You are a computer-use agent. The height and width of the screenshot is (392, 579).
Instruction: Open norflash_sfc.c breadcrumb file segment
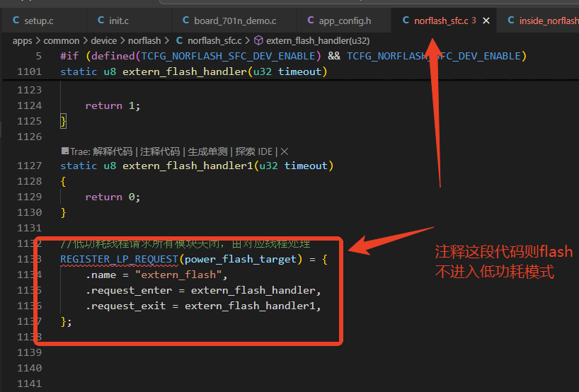click(214, 40)
